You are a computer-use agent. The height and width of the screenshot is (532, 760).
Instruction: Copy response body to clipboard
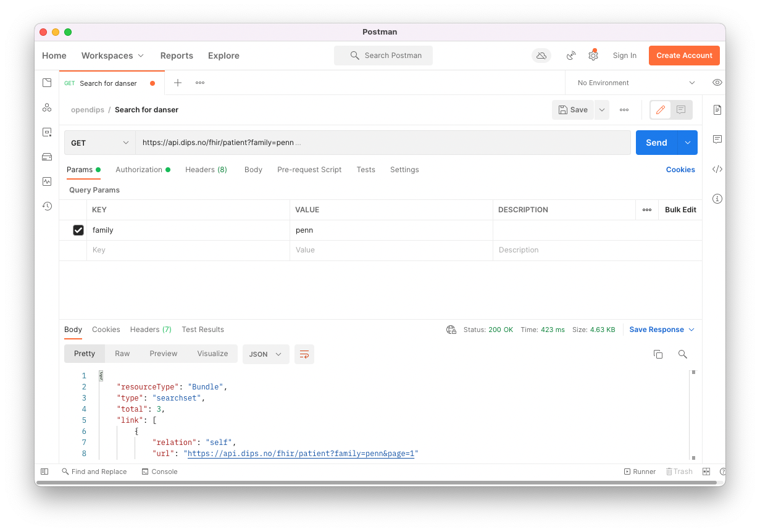(658, 354)
